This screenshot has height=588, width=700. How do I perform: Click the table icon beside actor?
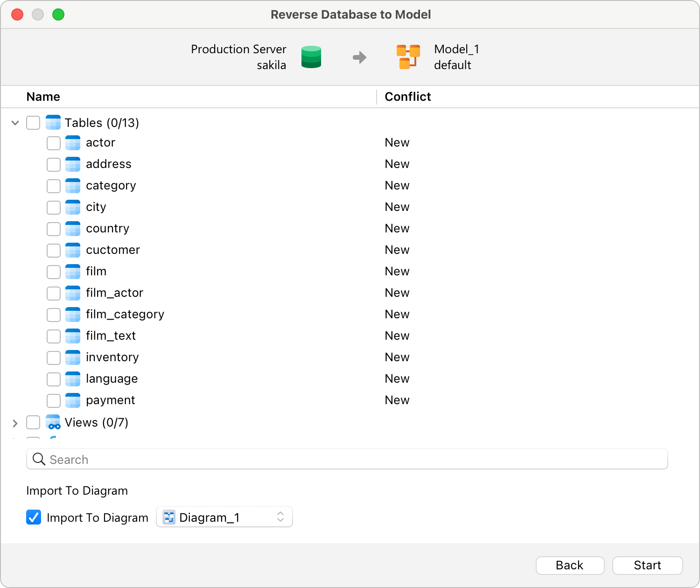73,143
